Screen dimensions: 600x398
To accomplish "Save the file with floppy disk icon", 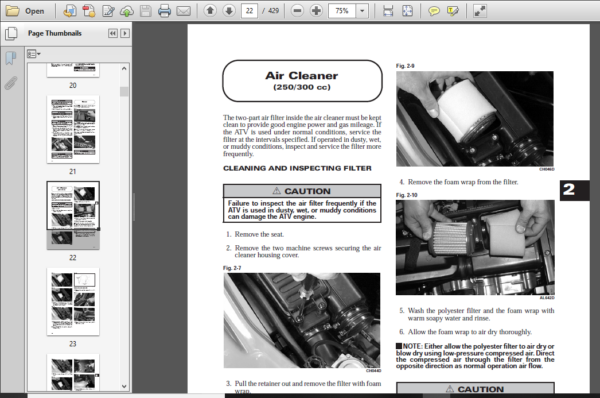I will pyautogui.click(x=145, y=11).
